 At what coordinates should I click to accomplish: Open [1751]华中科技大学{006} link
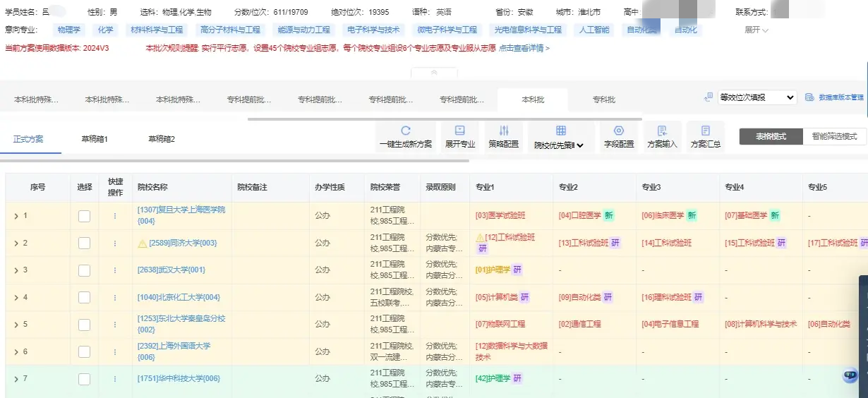click(179, 379)
